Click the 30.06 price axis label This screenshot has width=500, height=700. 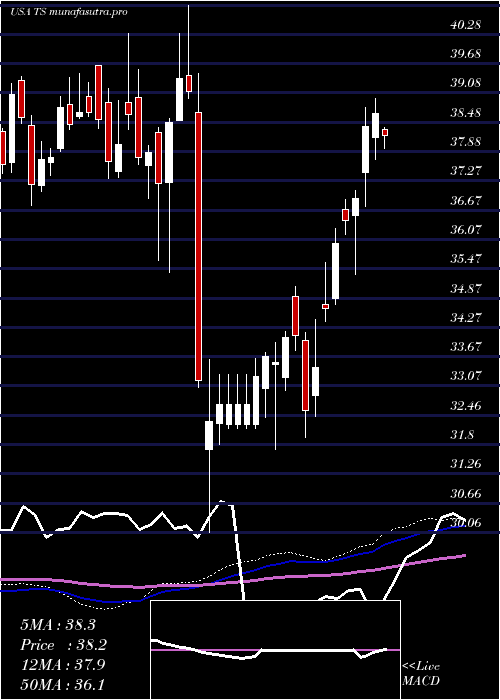[x=466, y=523]
